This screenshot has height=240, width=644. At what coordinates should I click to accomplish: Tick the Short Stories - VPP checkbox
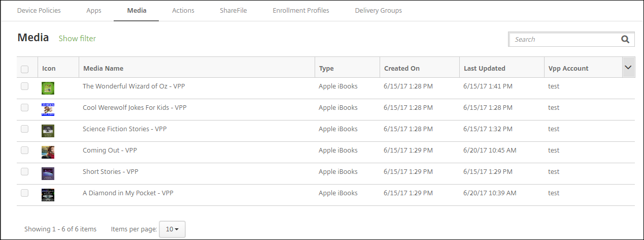click(x=24, y=172)
